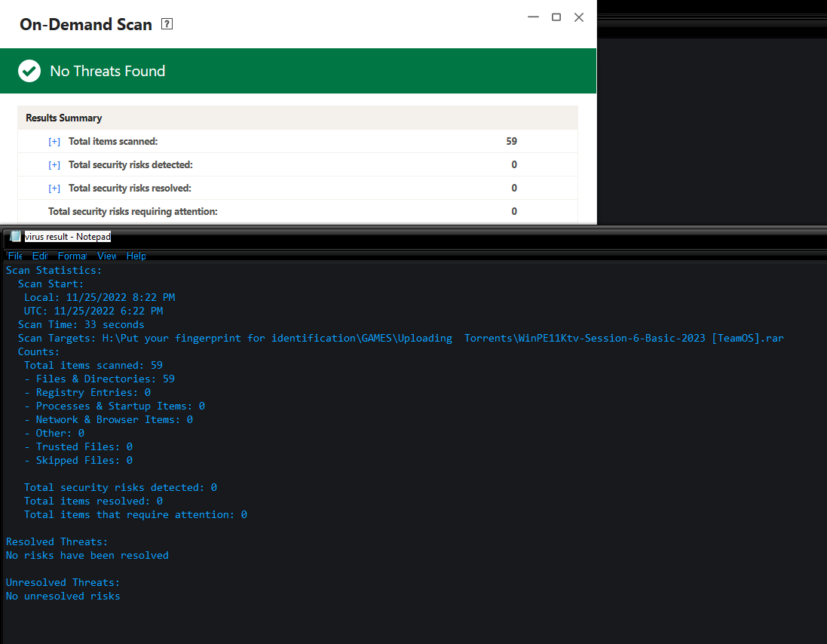Click the 'Network & Browser Items: 0' line
Viewport: 827px width, 644px height.
pyautogui.click(x=109, y=420)
